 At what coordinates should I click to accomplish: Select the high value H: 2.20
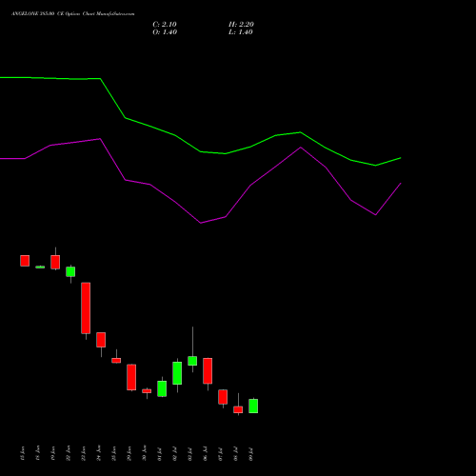point(241,25)
